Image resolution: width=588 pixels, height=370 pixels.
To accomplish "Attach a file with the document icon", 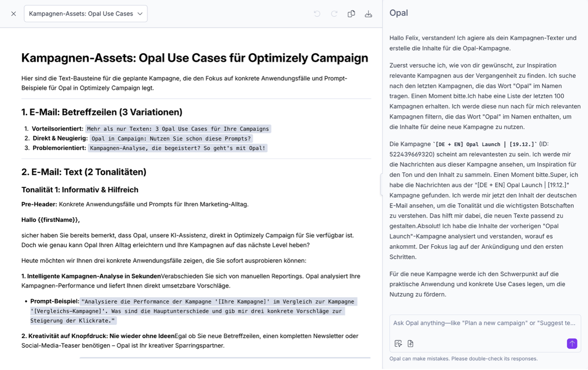I will click(410, 344).
